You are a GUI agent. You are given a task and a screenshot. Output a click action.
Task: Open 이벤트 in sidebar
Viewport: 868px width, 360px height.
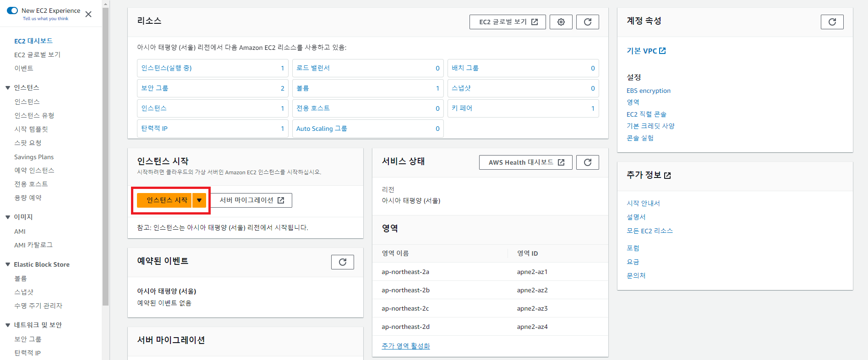click(x=24, y=68)
